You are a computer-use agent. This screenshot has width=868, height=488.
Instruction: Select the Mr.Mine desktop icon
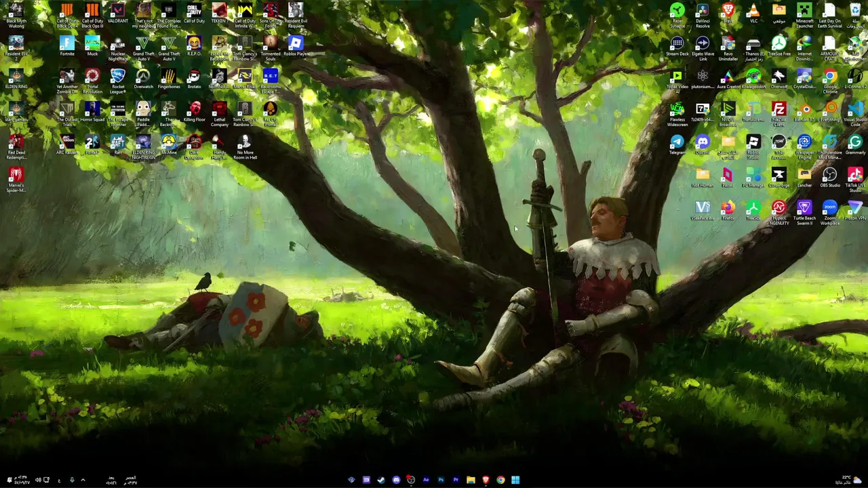click(169, 145)
